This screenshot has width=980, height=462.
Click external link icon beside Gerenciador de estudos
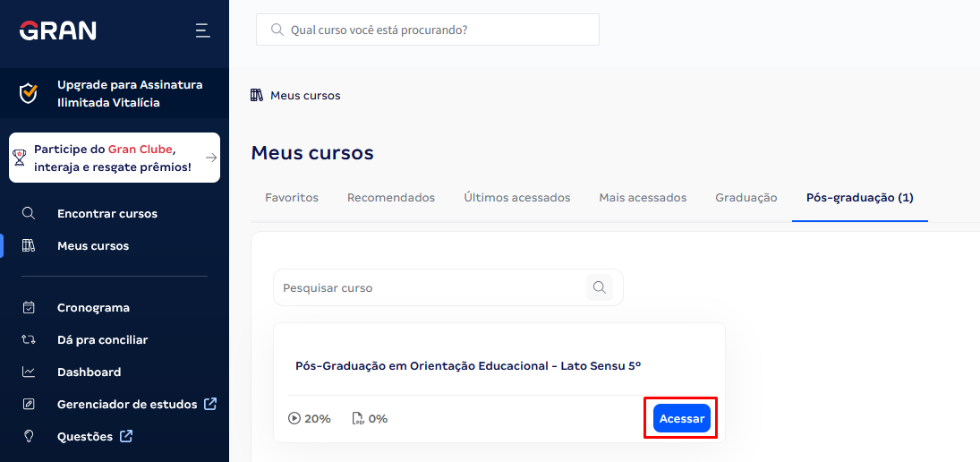pos(210,404)
